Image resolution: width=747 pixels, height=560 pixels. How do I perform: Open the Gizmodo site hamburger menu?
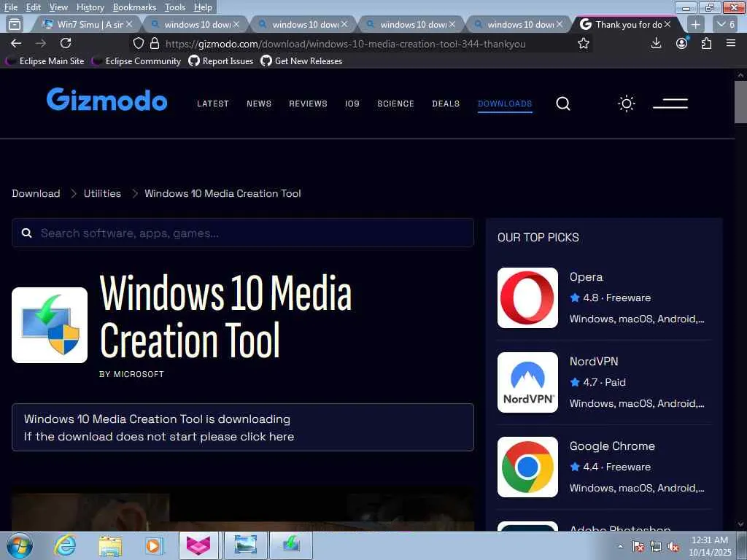pyautogui.click(x=670, y=104)
